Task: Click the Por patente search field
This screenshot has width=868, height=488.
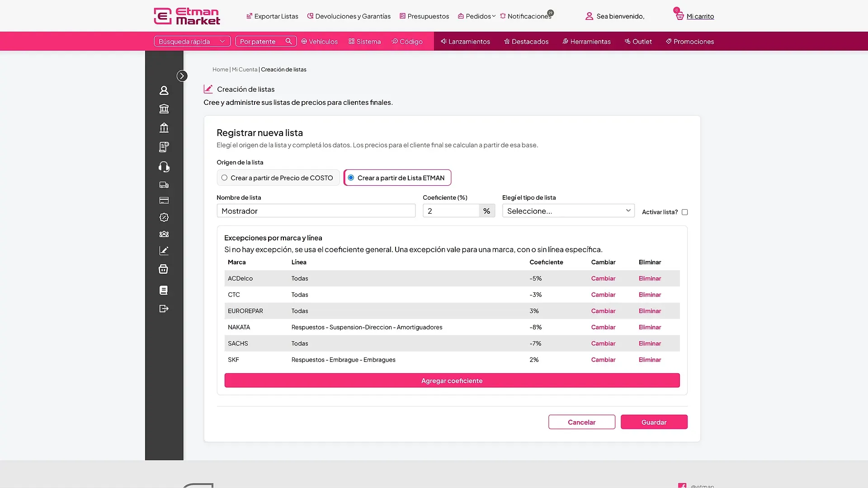Action: click(266, 41)
